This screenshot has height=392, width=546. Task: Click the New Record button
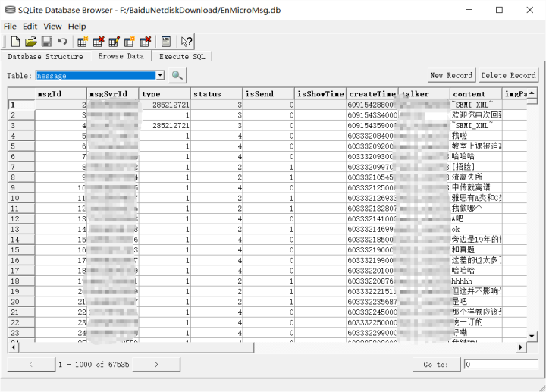[x=451, y=75]
